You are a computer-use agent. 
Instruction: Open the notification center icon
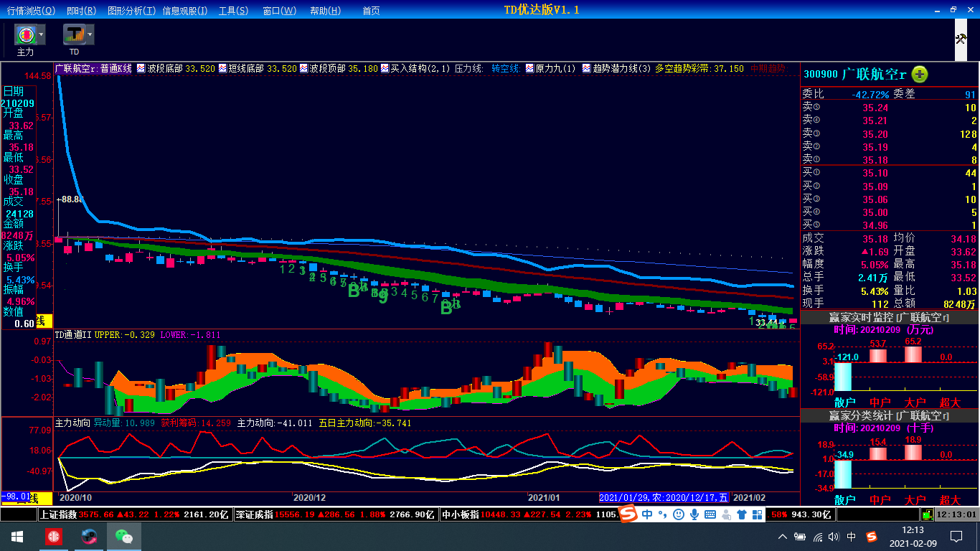pyautogui.click(x=956, y=537)
